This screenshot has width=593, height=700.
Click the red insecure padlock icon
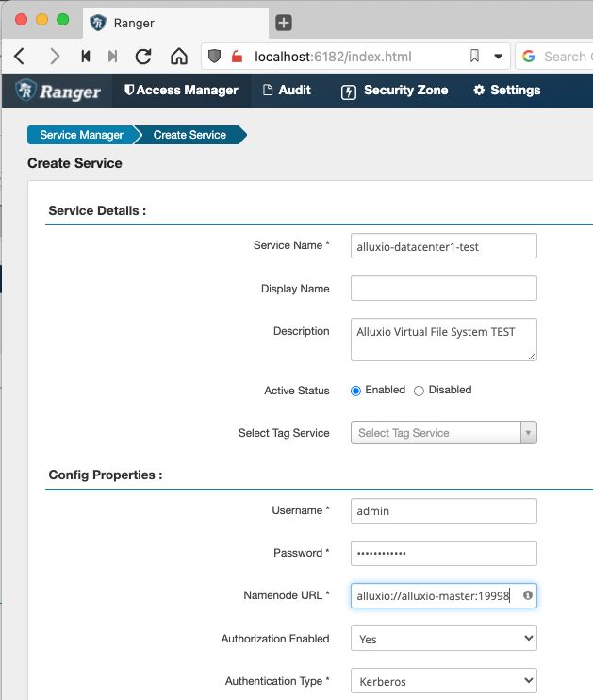pos(237,57)
